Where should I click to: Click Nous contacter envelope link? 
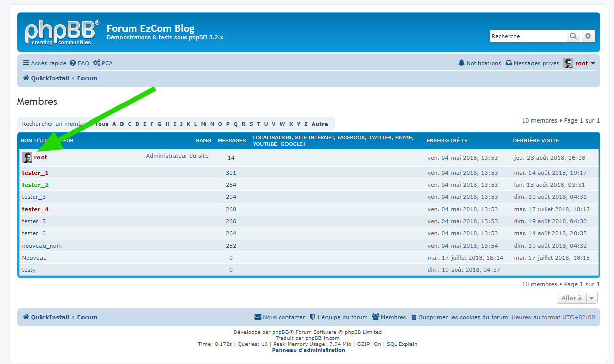pos(279,317)
